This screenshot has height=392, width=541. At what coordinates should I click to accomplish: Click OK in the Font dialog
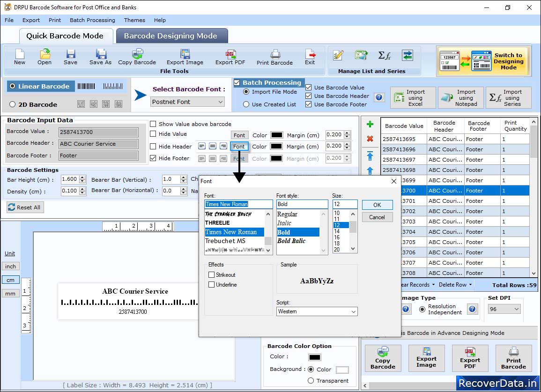(377, 205)
